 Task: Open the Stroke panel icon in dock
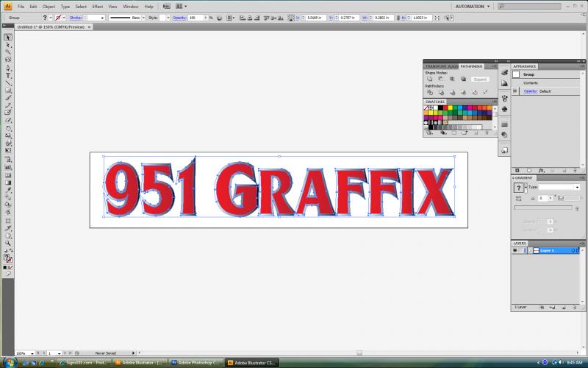coord(504,124)
